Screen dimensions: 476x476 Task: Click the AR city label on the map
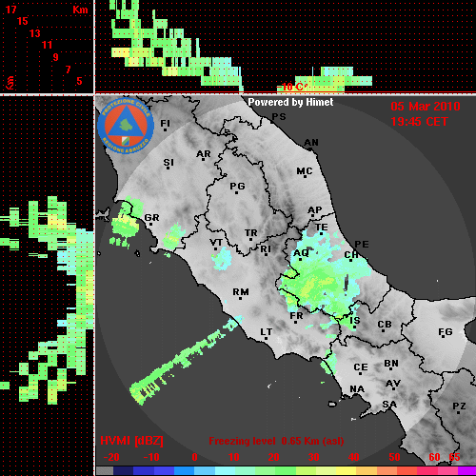[204, 154]
